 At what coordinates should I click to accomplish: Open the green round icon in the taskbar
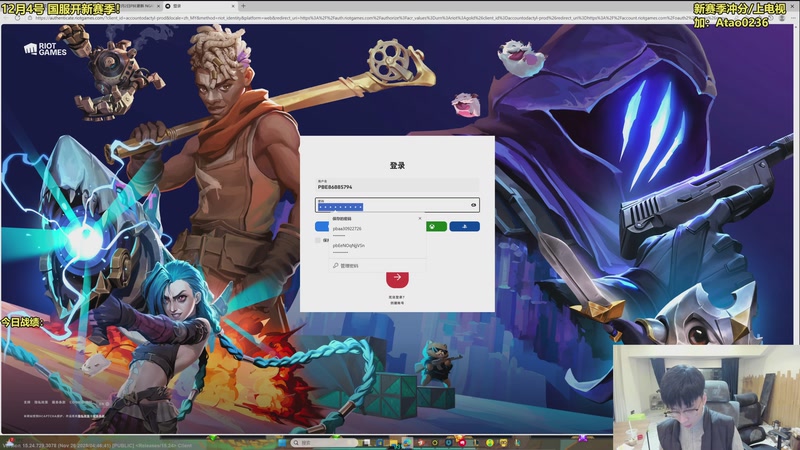(490, 443)
